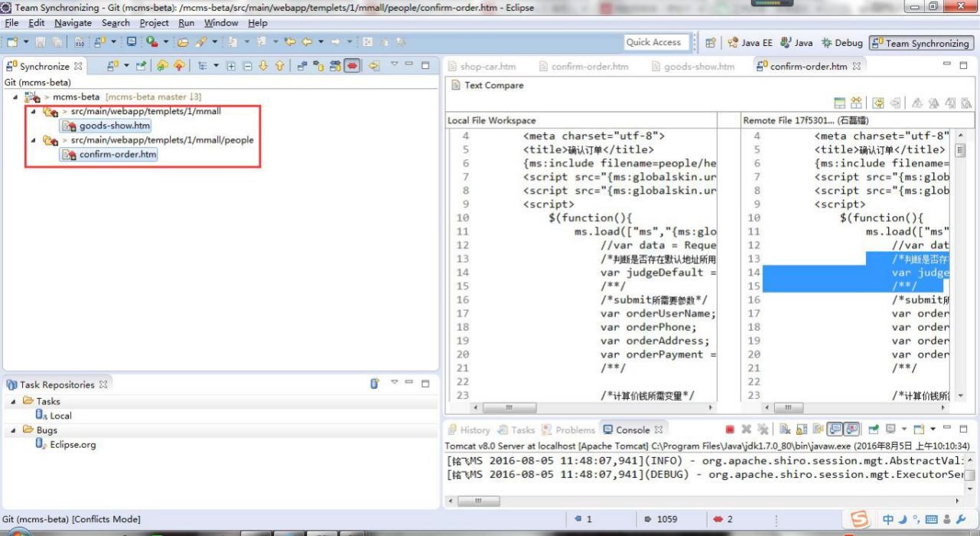The width and height of the screenshot is (980, 536).
Task: Switch to the Java EE perspective
Action: click(750, 43)
